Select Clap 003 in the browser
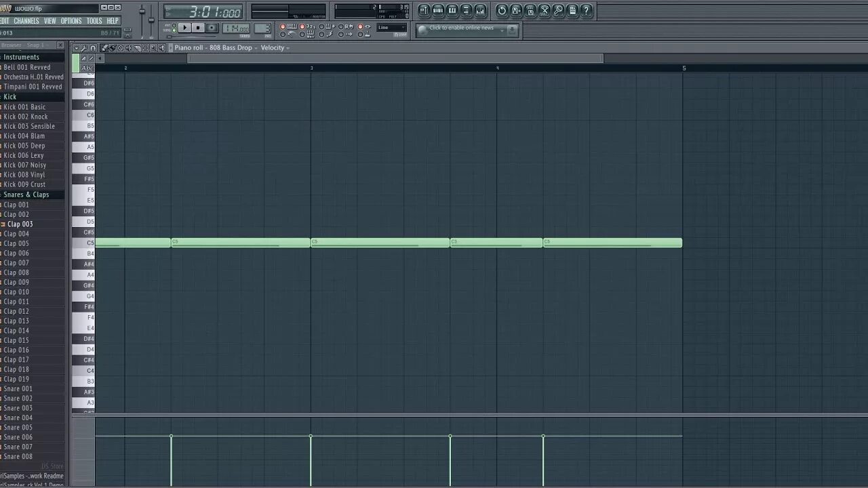 point(20,224)
